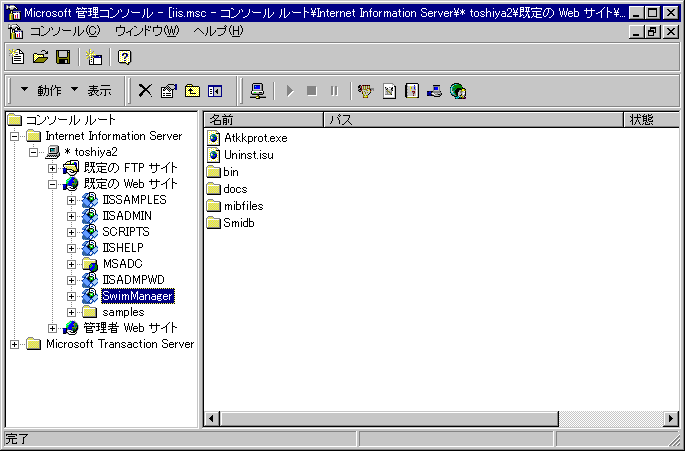This screenshot has width=685, height=451.
Task: Select the highlighted SwimManager item
Action: (138, 296)
